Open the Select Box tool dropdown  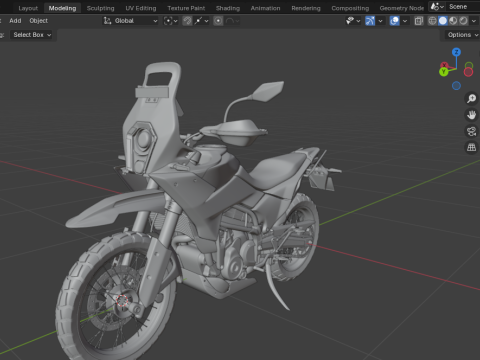tap(32, 35)
